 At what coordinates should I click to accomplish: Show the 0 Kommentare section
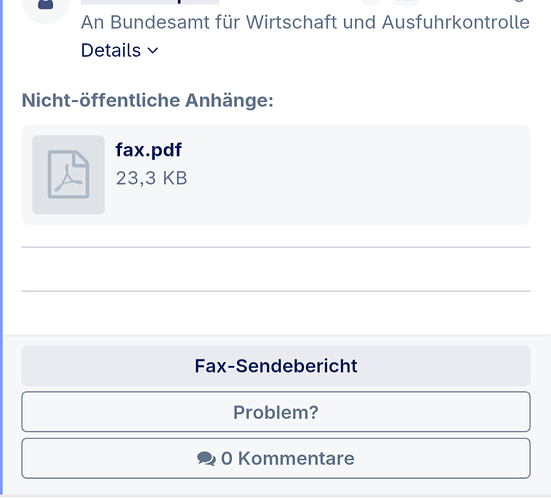tap(276, 458)
